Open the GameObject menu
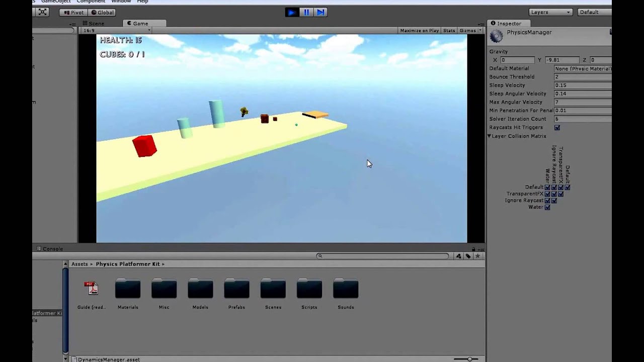 [x=56, y=2]
